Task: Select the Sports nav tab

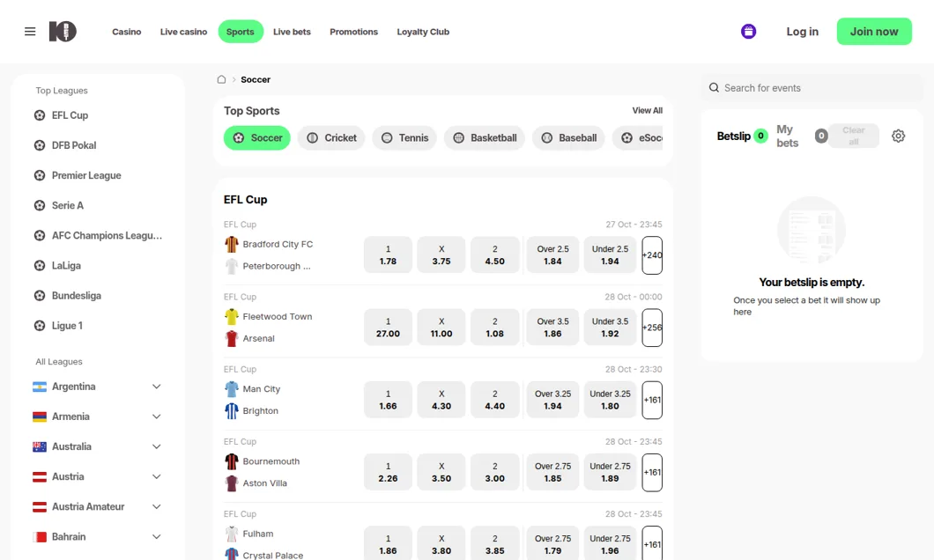Action: [x=240, y=32]
